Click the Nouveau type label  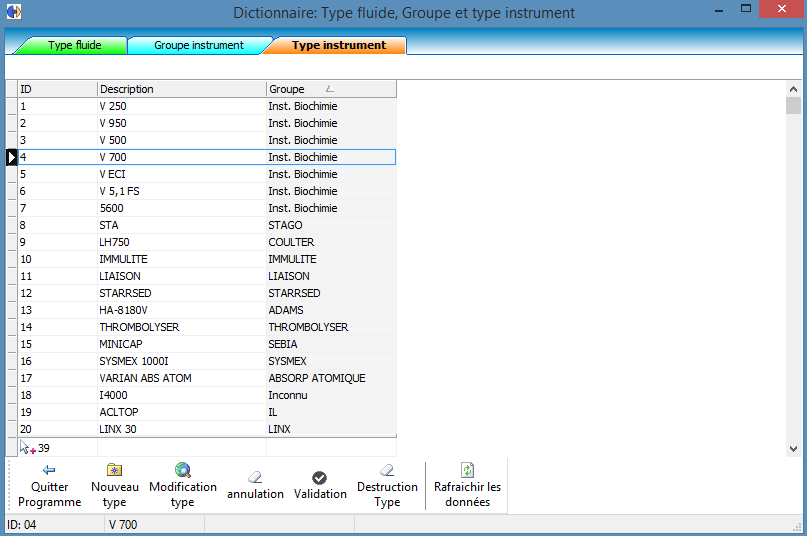[x=115, y=494]
